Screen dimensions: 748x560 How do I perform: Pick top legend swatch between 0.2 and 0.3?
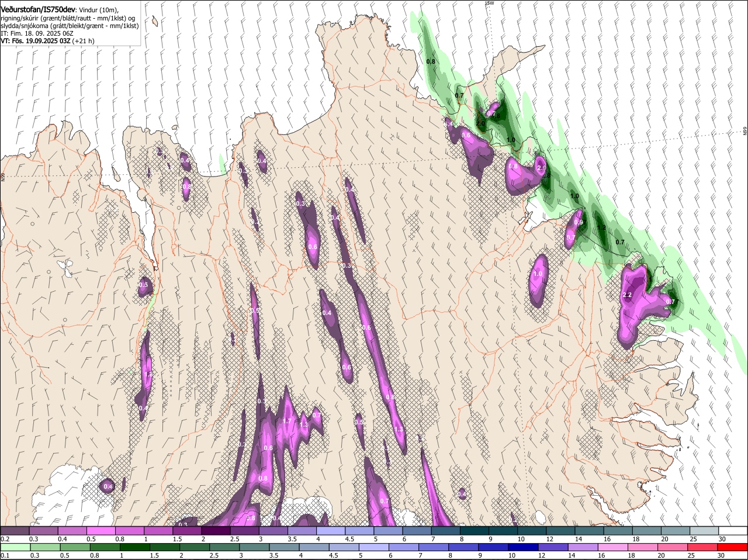click(x=15, y=531)
